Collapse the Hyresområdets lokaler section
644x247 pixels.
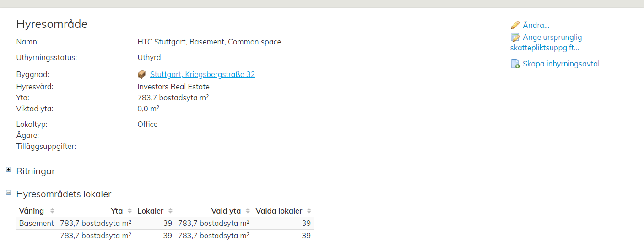(x=8, y=192)
